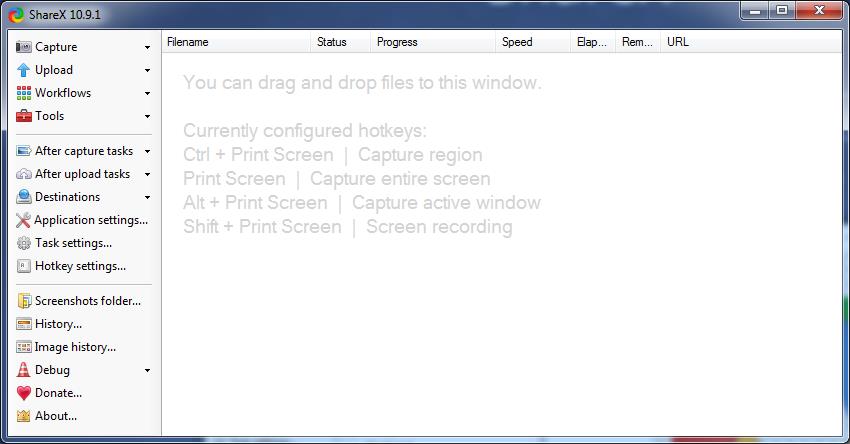The width and height of the screenshot is (850, 444).
Task: Click the Task settings gear icon
Action: tap(23, 243)
